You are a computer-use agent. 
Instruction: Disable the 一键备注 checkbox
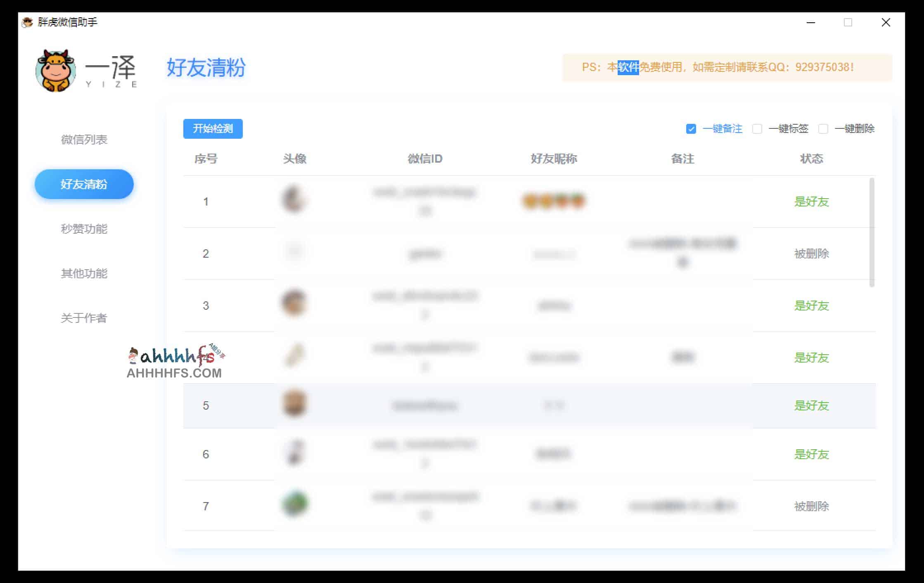[x=691, y=129]
